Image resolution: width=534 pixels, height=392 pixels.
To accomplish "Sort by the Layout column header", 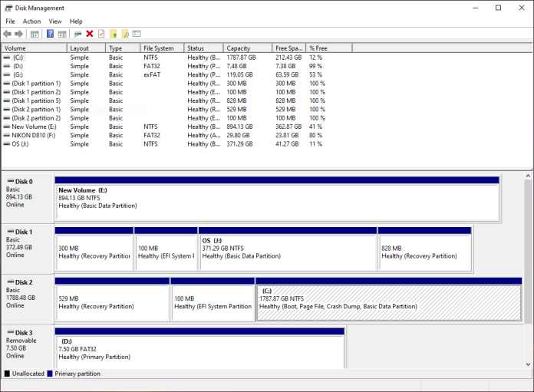I will [x=86, y=48].
